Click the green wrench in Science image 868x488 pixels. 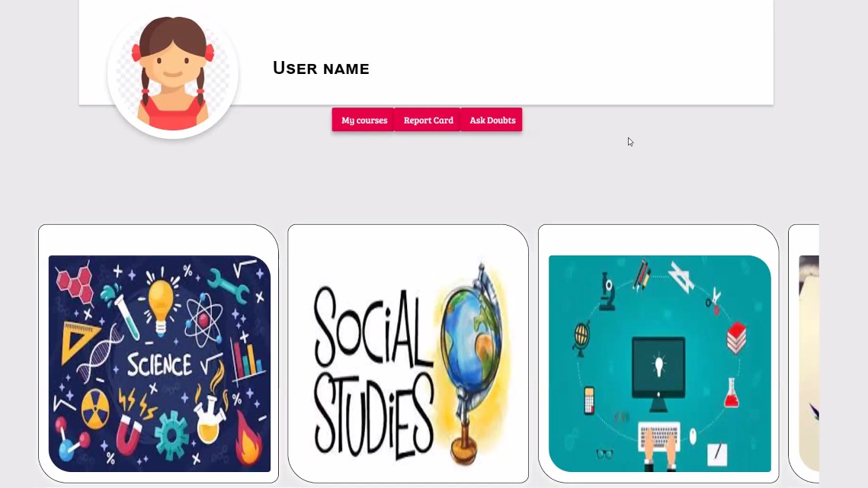(229, 287)
